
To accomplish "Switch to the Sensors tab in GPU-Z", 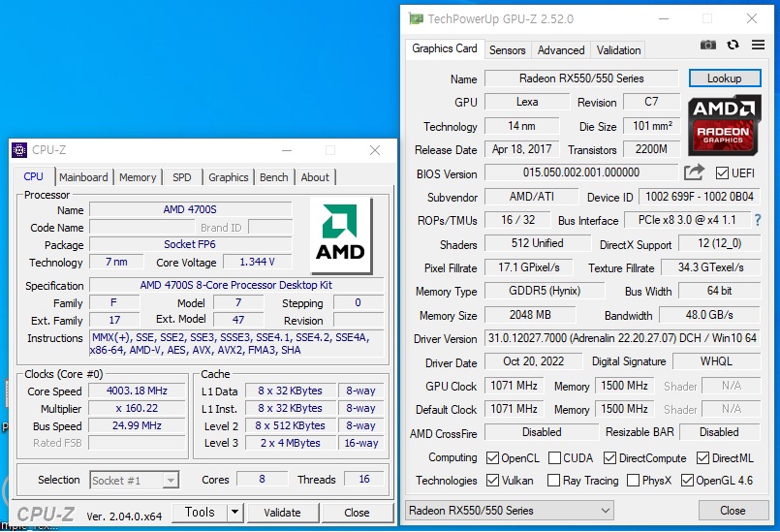I will (x=508, y=50).
